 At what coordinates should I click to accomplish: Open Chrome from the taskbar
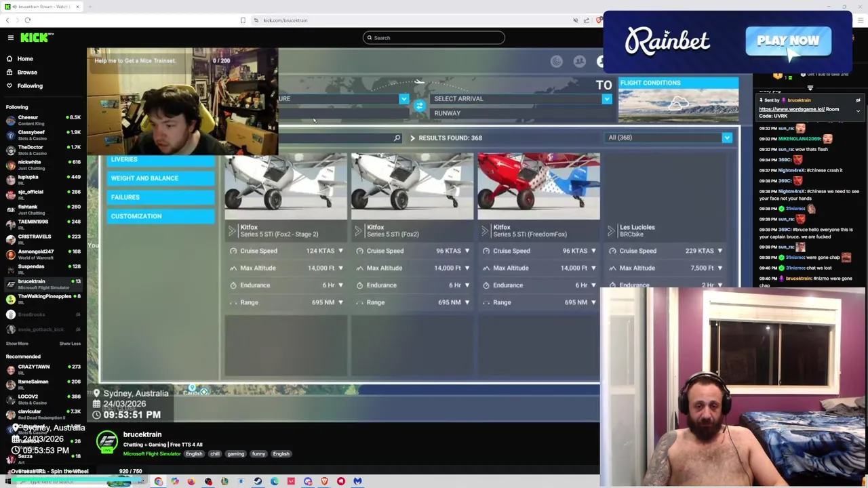[x=158, y=482]
